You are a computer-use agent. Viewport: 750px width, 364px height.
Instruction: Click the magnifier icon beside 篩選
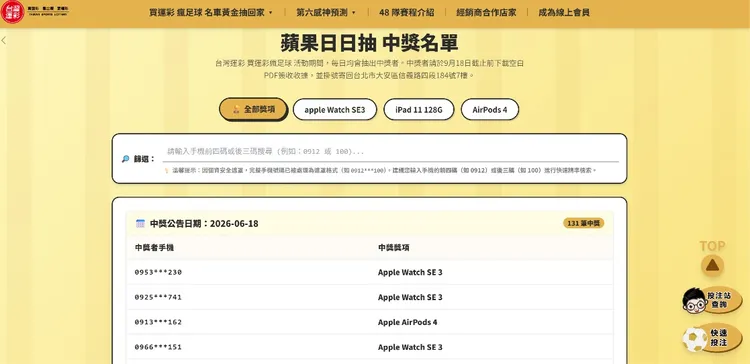125,159
